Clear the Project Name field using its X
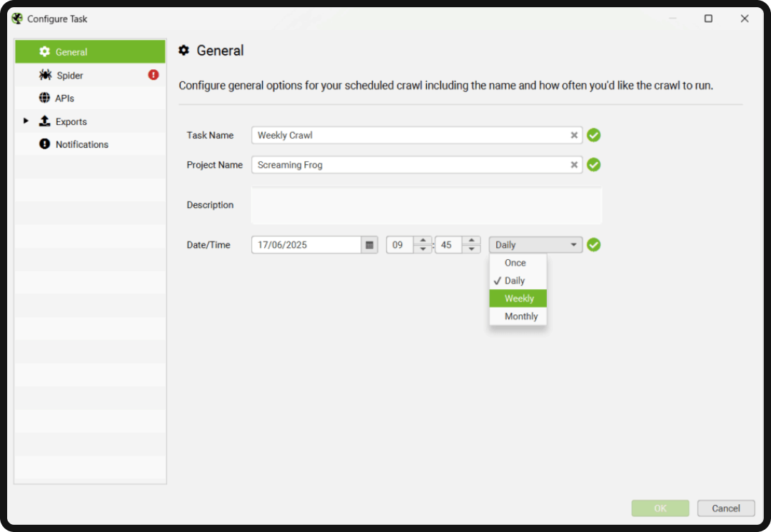The height and width of the screenshot is (532, 771). tap(574, 165)
